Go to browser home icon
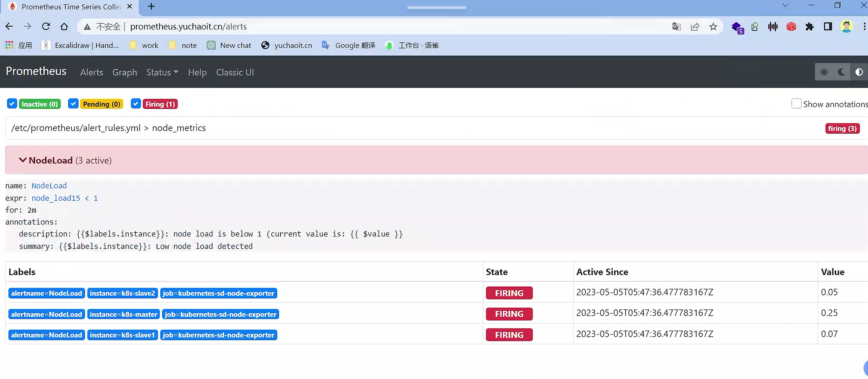The width and height of the screenshot is (868, 379). pyautogui.click(x=64, y=27)
